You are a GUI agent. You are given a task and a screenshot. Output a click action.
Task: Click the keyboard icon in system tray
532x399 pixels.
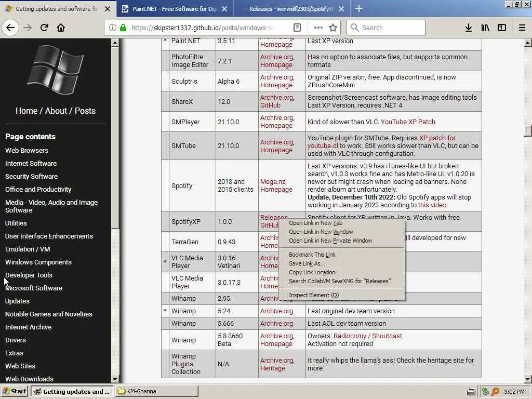471,392
